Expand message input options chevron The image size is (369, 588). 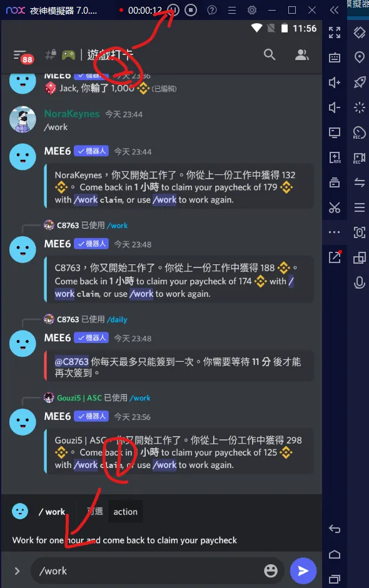(x=17, y=571)
